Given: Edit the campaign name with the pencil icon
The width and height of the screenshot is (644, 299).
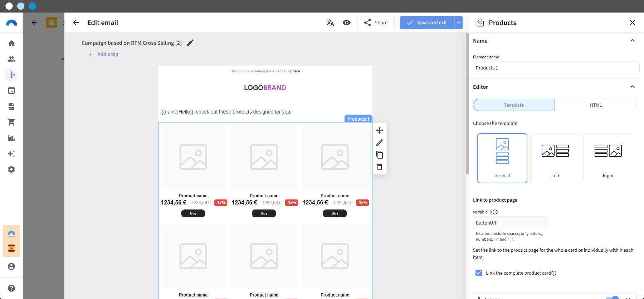Looking at the screenshot, I should (x=190, y=43).
